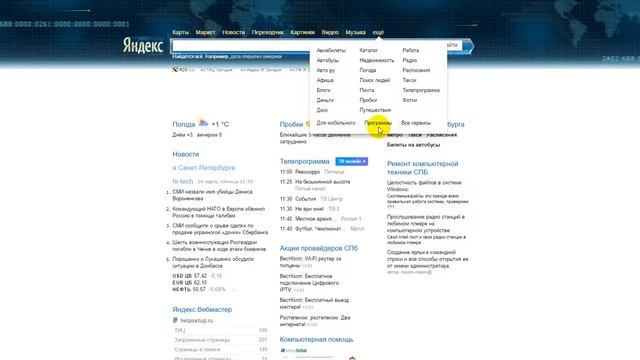Switch news to the hi-tech tab
Viewport: 640px width, 360px height.
point(182,181)
